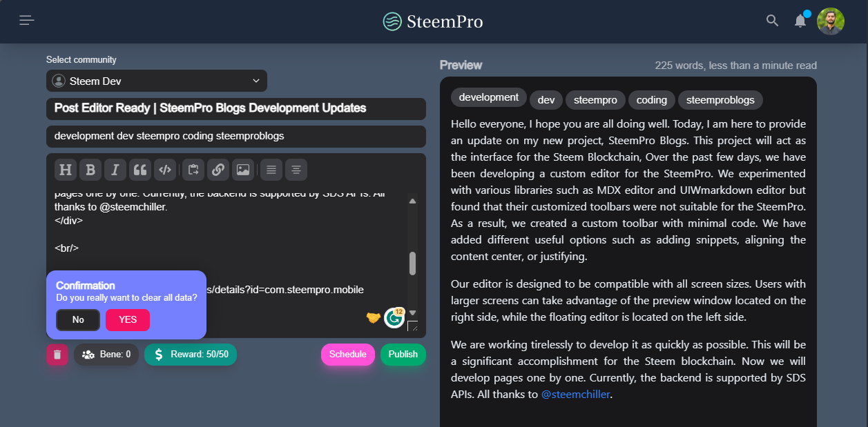Click the Confirmation popup title
Image resolution: width=868 pixels, height=427 pixels.
coord(86,286)
